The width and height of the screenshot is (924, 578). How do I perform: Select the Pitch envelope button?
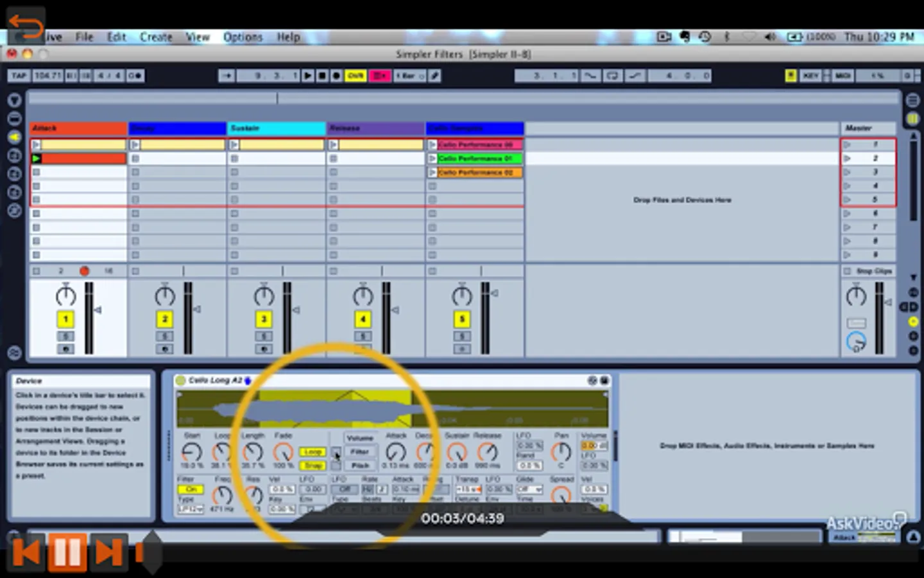pyautogui.click(x=360, y=466)
